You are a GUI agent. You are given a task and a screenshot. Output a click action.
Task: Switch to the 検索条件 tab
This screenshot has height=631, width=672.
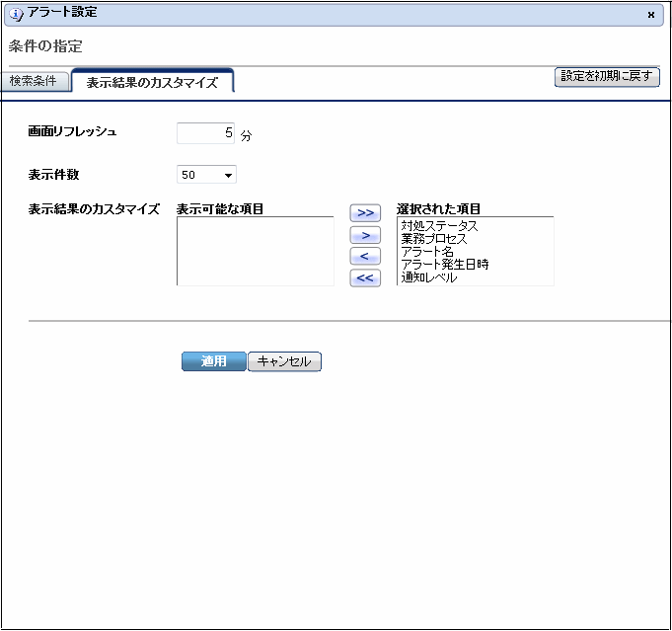(34, 81)
